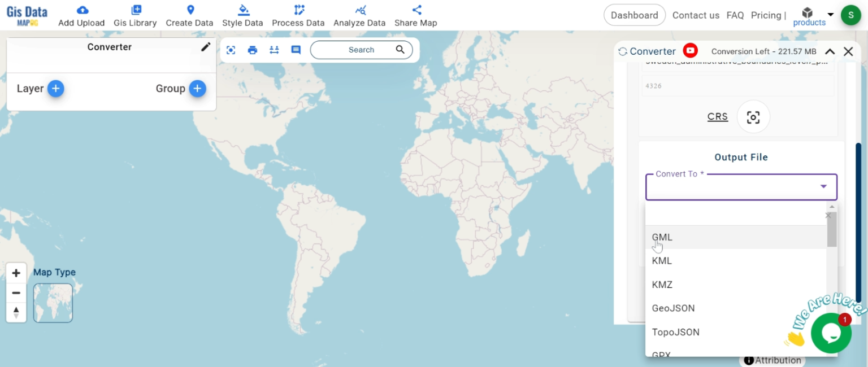Click the CRS picker icon in the Converter

click(754, 117)
